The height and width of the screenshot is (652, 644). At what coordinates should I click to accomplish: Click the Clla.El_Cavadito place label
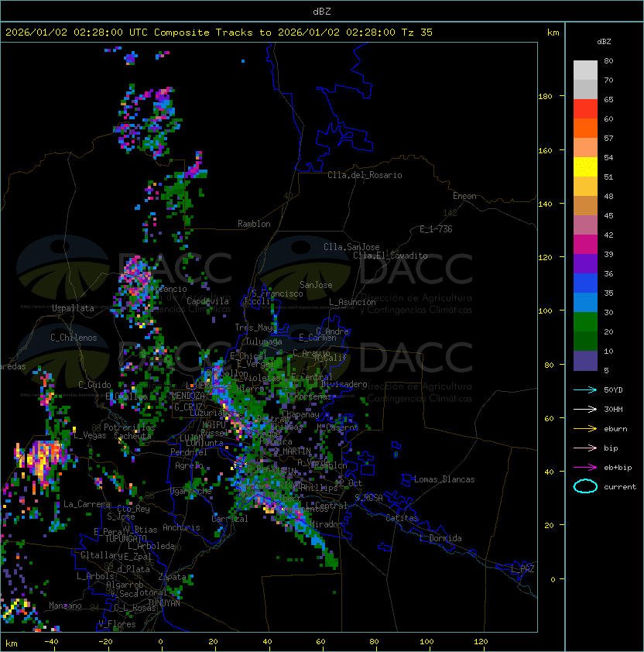(390, 256)
